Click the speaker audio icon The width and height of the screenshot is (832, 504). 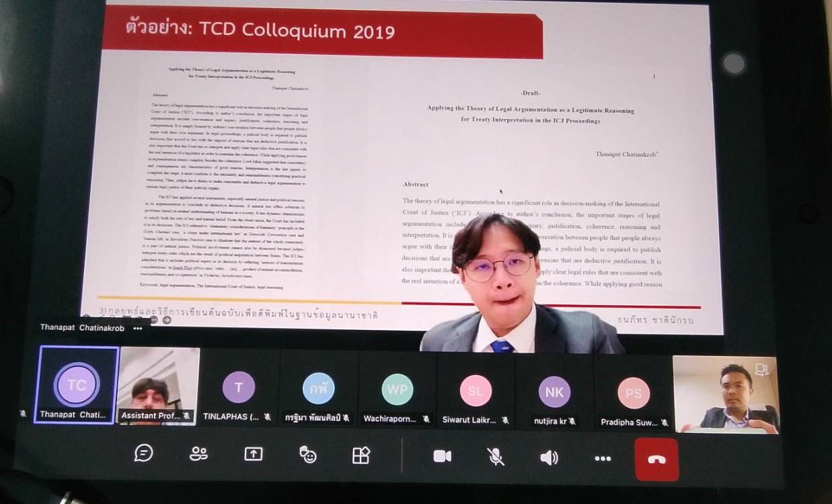pyautogui.click(x=549, y=458)
